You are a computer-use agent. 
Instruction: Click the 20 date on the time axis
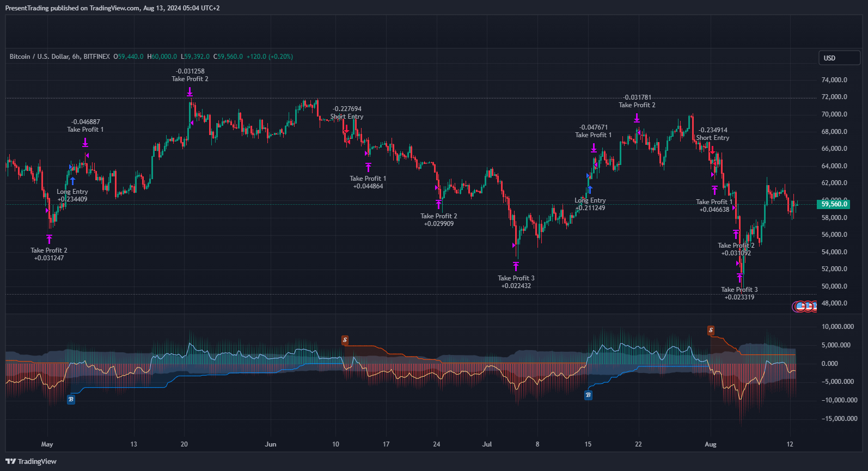pyautogui.click(x=184, y=444)
